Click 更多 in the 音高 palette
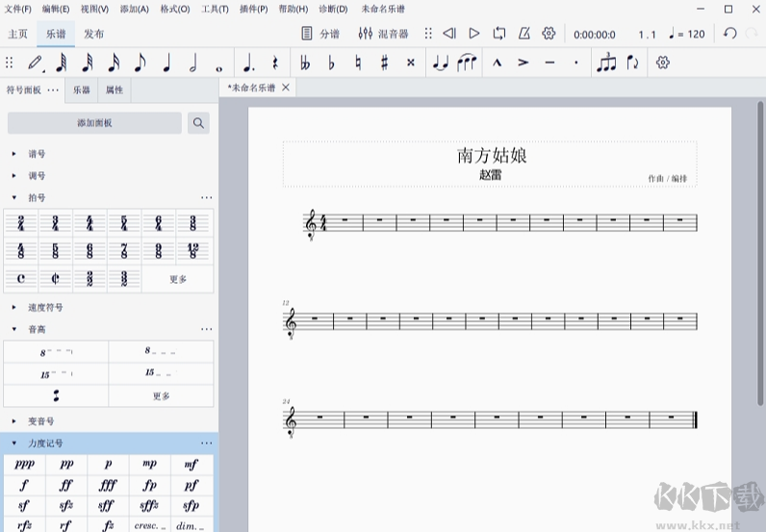 pos(161,395)
